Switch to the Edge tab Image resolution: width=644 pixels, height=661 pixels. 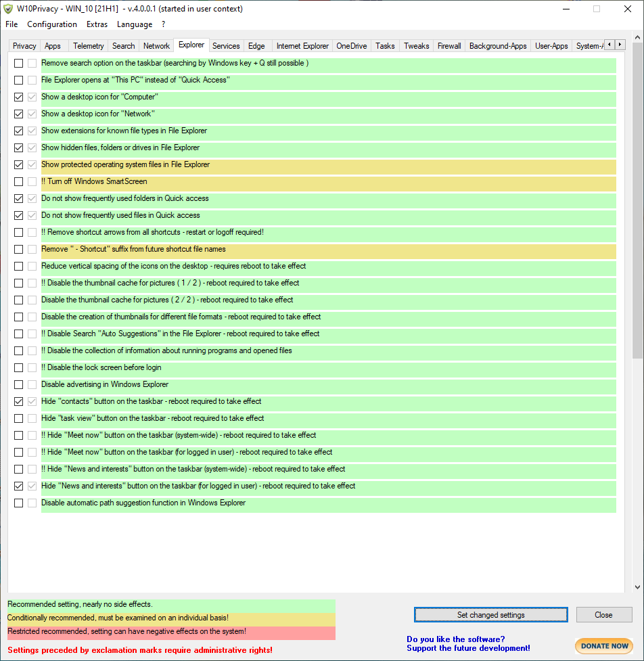coord(256,46)
